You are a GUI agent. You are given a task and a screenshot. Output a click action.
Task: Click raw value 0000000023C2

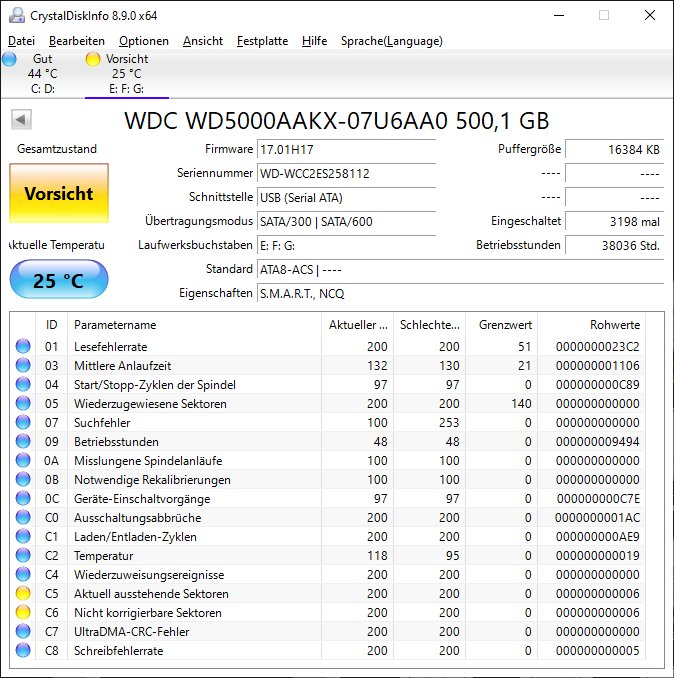(x=598, y=347)
